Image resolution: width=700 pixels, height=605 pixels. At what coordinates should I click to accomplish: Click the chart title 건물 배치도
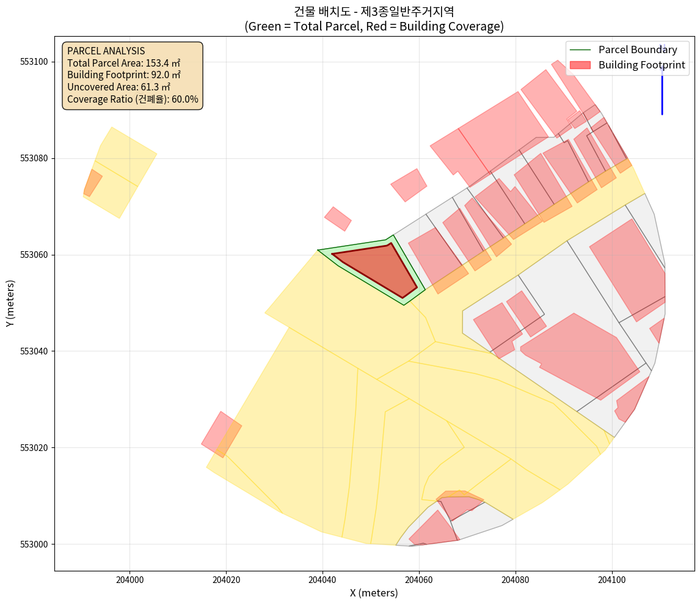pyautogui.click(x=374, y=11)
